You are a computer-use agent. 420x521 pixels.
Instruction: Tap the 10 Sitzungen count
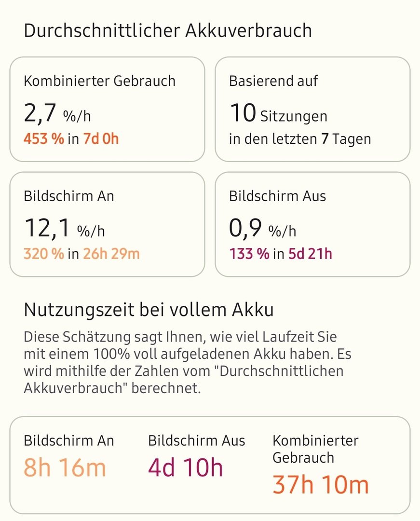click(x=278, y=114)
